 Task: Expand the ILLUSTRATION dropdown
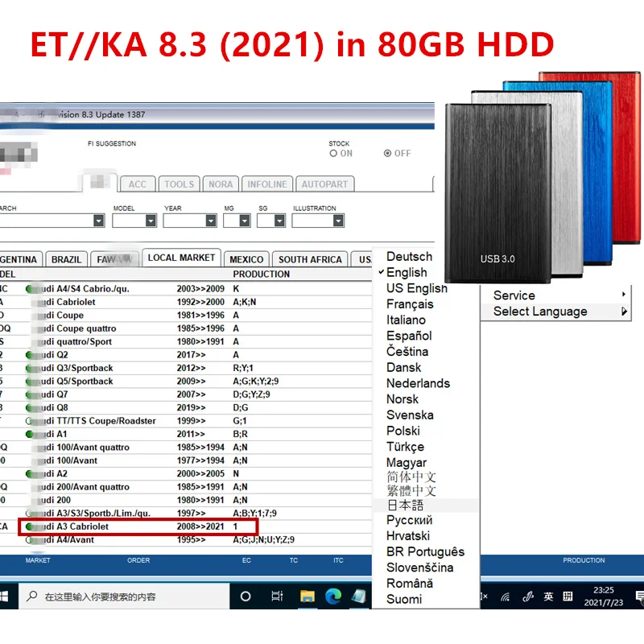click(x=338, y=221)
